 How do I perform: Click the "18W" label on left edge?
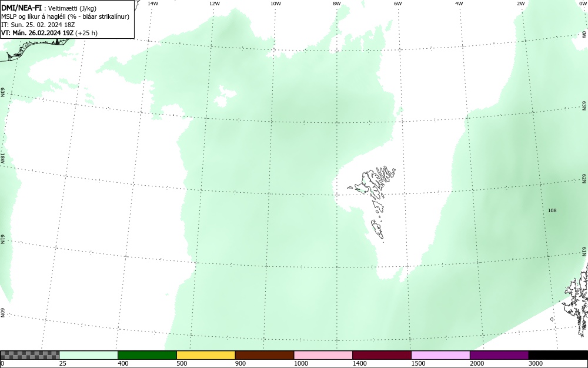(x=2, y=158)
